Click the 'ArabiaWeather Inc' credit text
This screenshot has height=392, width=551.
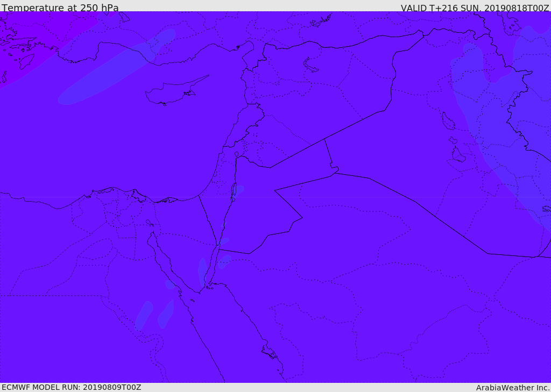[x=513, y=388]
